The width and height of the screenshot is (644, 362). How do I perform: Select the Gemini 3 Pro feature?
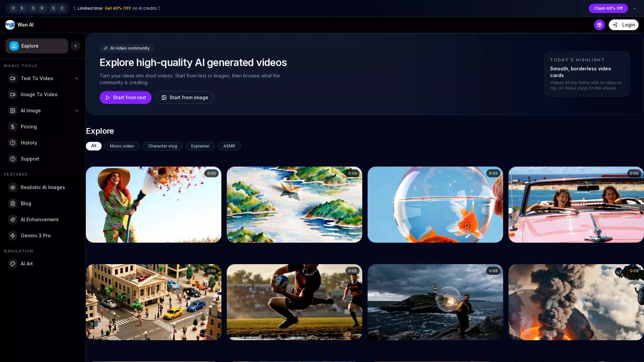coord(36,236)
